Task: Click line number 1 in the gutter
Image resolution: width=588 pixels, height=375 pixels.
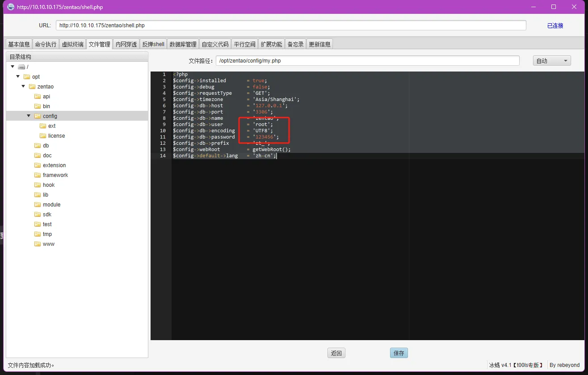Action: coord(164,74)
